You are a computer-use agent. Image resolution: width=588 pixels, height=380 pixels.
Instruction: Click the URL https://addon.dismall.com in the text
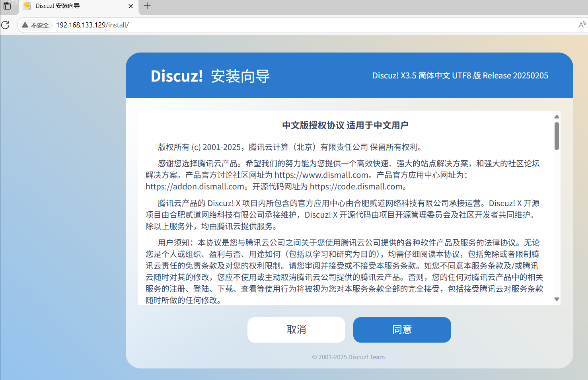coord(195,187)
